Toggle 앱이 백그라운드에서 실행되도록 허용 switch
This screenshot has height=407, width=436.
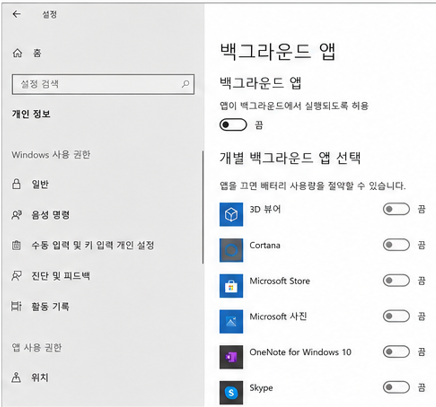[233, 125]
